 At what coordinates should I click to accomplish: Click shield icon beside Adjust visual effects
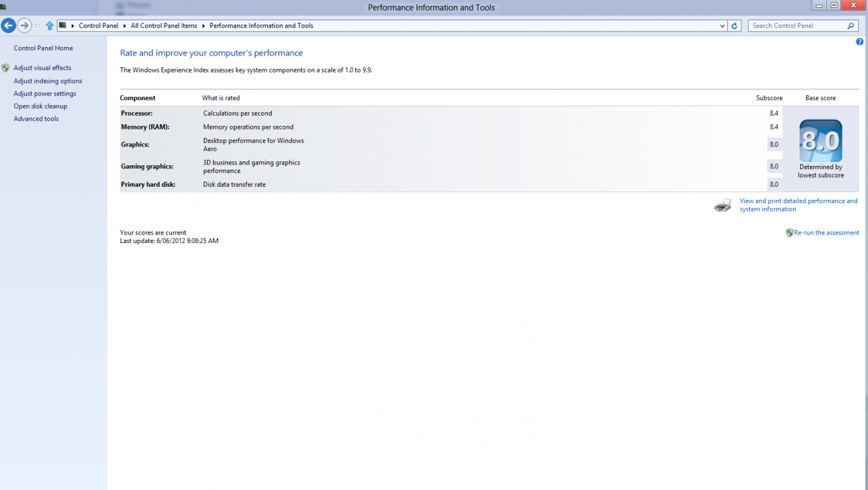click(6, 68)
